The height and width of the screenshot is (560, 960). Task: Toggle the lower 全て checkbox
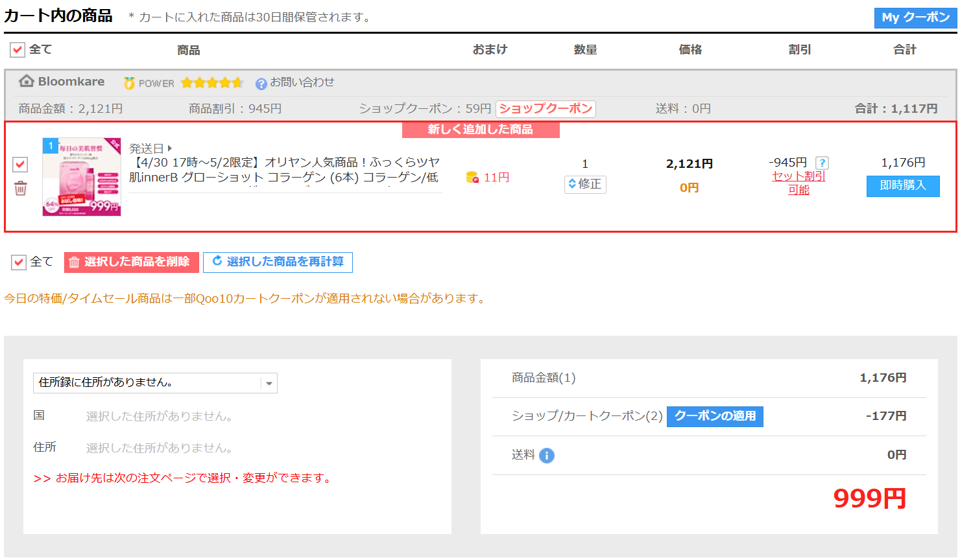point(19,262)
